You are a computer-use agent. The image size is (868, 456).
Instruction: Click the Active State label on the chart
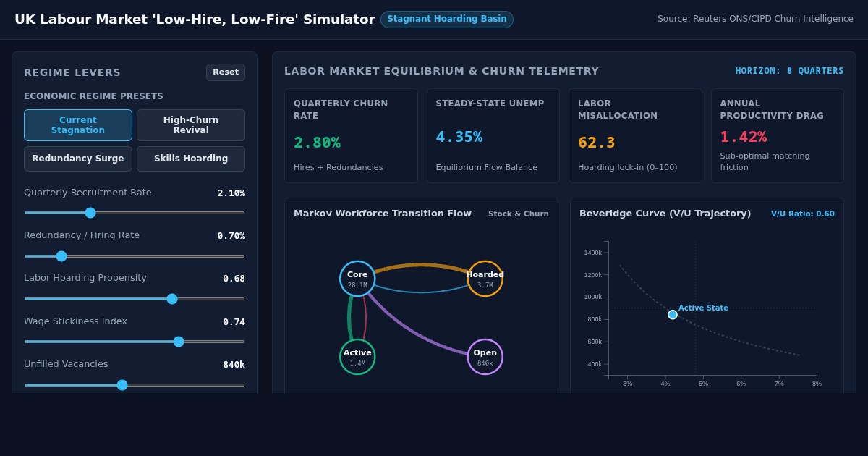click(x=703, y=308)
